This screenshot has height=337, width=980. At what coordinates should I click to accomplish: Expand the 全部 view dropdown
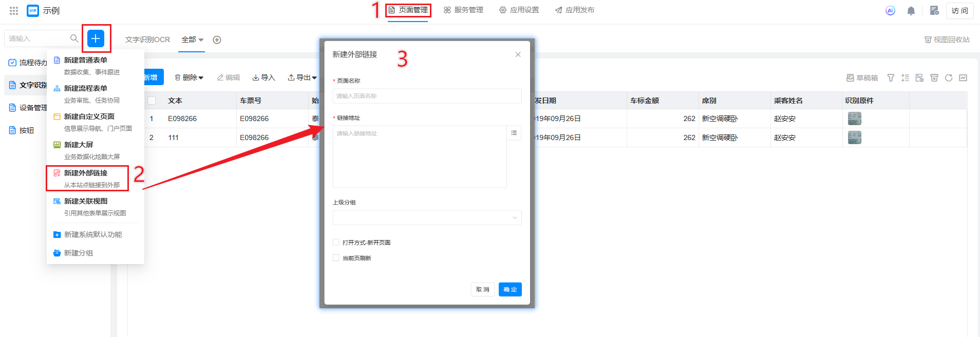click(192, 39)
